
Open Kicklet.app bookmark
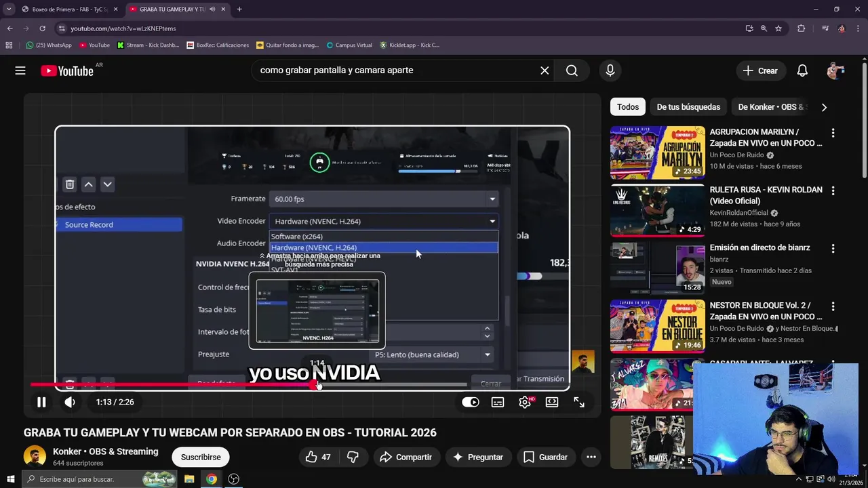410,45
